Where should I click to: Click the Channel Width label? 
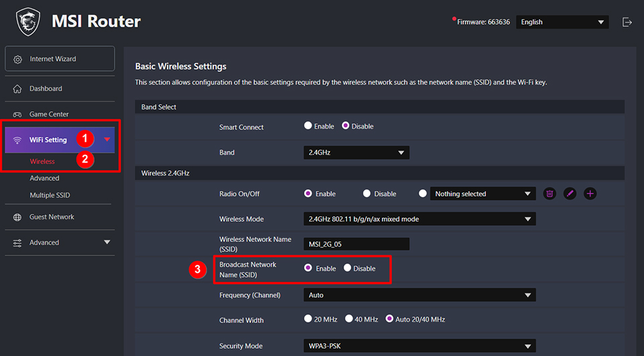[x=241, y=320]
